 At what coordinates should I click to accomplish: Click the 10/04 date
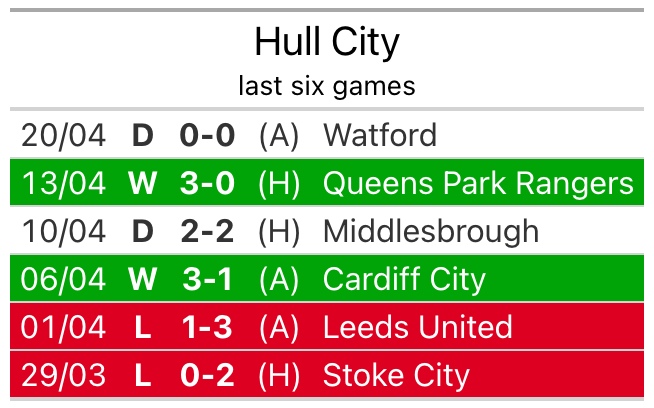coord(63,231)
